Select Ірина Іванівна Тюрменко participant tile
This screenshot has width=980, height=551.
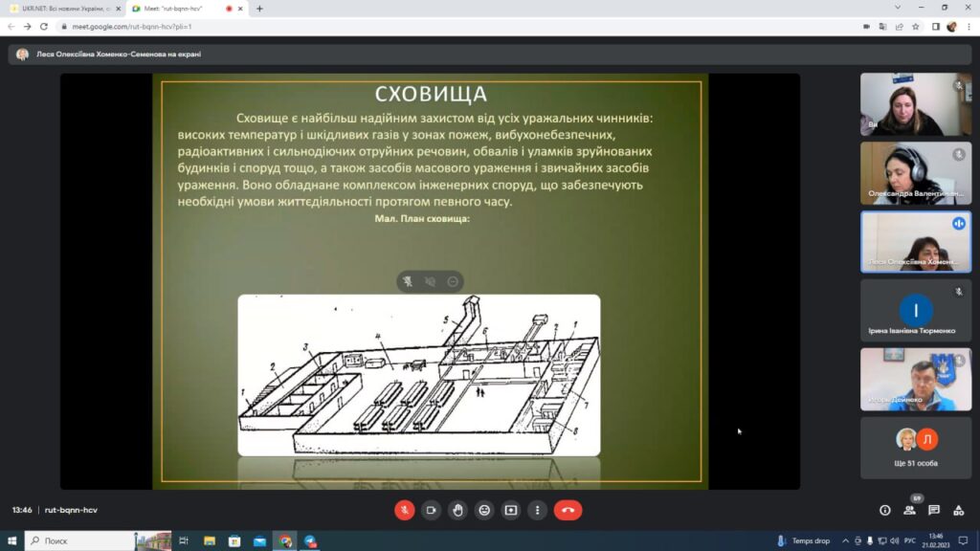916,311
